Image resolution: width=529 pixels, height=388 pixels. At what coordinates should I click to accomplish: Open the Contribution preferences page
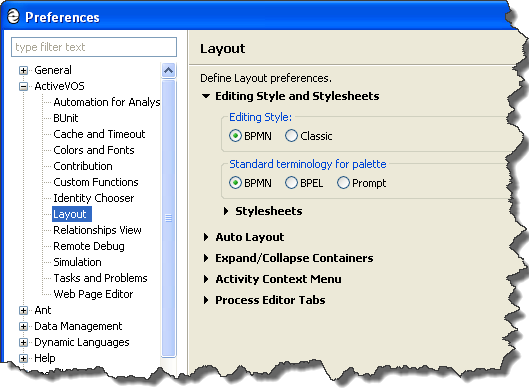(83, 166)
